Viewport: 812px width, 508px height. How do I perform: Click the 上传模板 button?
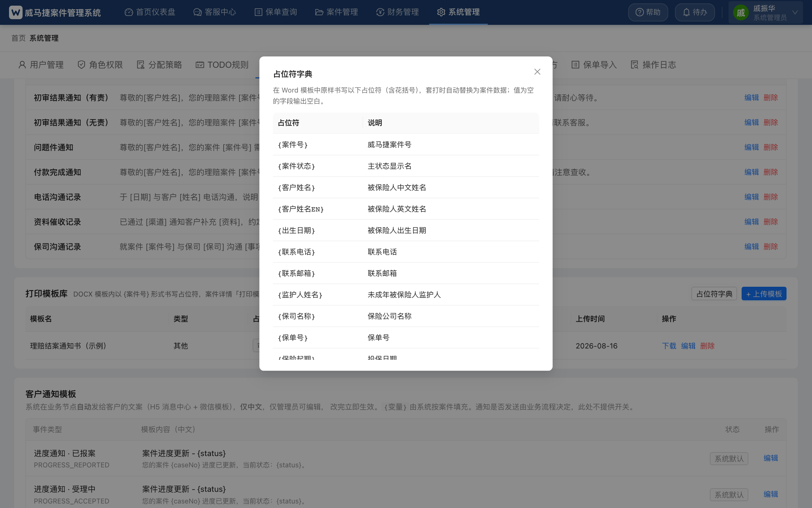pos(764,294)
